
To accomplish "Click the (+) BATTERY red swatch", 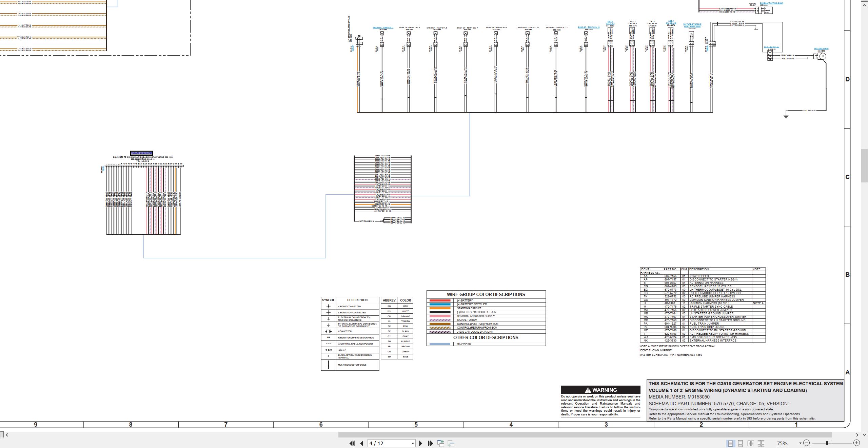I will click(440, 300).
